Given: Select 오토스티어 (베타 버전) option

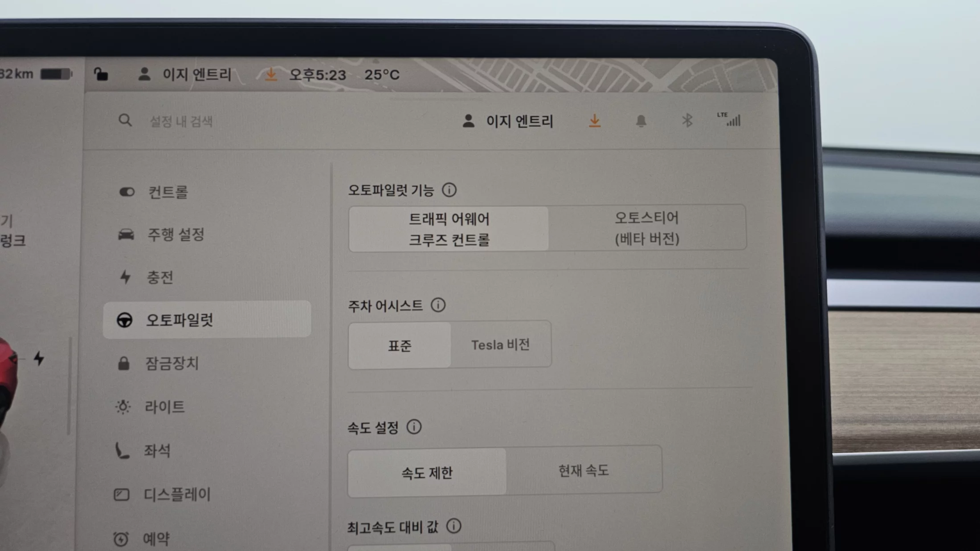Looking at the screenshot, I should [647, 228].
